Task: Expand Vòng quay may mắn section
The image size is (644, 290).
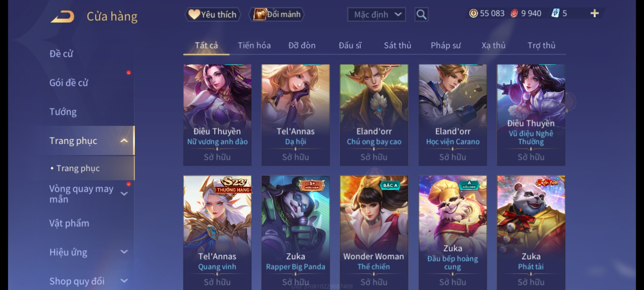Action: click(x=124, y=194)
